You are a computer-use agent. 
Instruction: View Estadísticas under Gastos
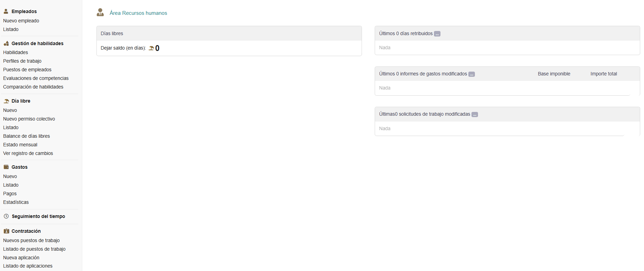(16, 202)
